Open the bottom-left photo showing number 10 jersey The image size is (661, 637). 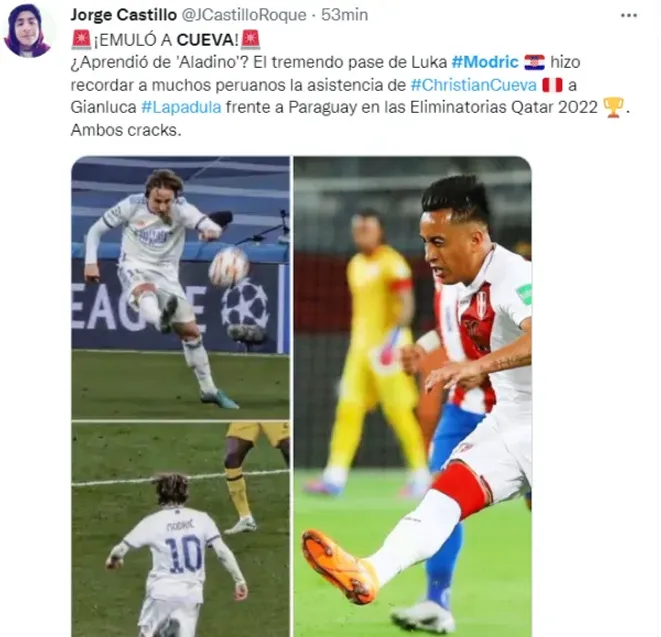[x=180, y=529]
